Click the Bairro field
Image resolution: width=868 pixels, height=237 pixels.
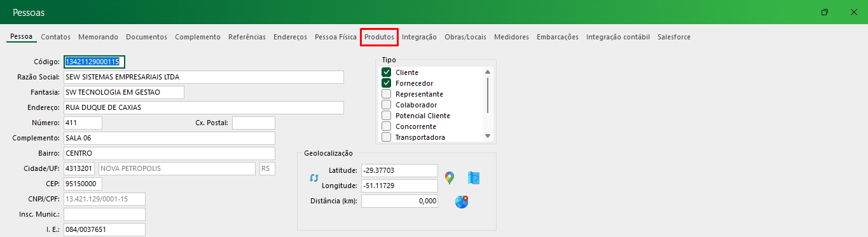coord(169,153)
